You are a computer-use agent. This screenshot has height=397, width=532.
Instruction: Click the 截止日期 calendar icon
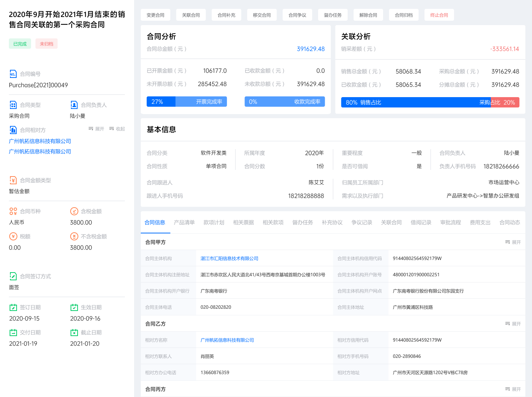74,332
